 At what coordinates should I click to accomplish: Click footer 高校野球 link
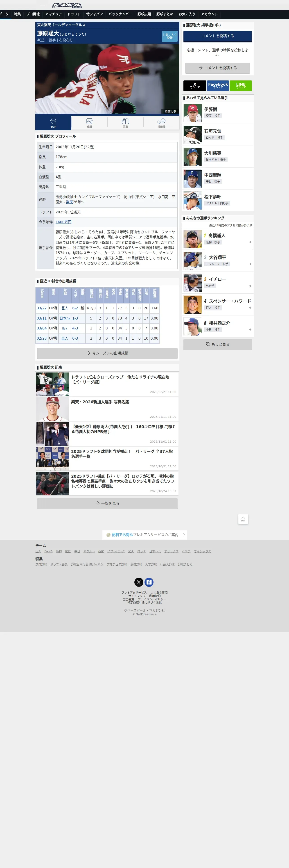point(136,564)
